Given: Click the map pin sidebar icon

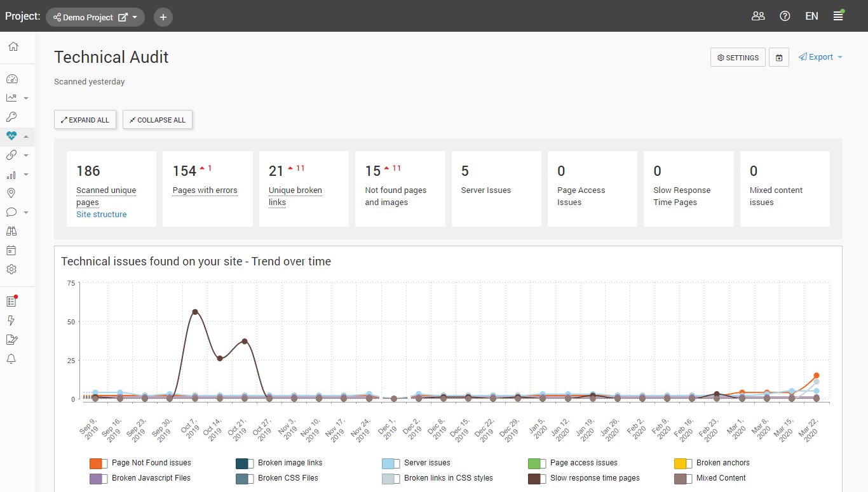Looking at the screenshot, I should pyautogui.click(x=11, y=193).
